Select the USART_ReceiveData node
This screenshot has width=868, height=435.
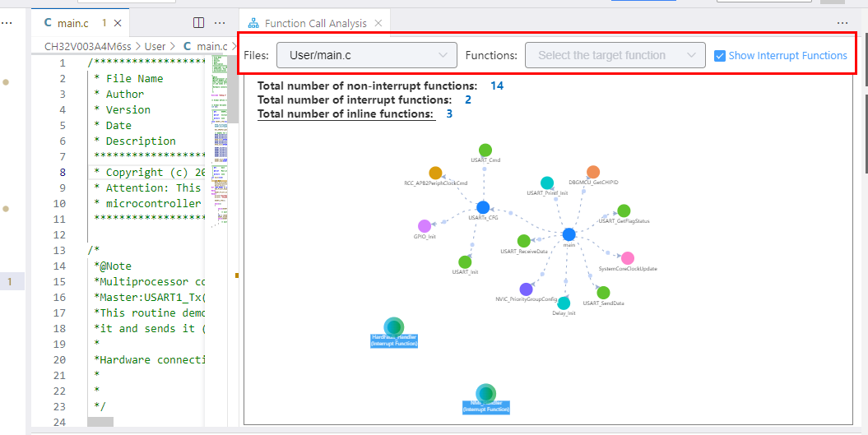click(x=523, y=241)
